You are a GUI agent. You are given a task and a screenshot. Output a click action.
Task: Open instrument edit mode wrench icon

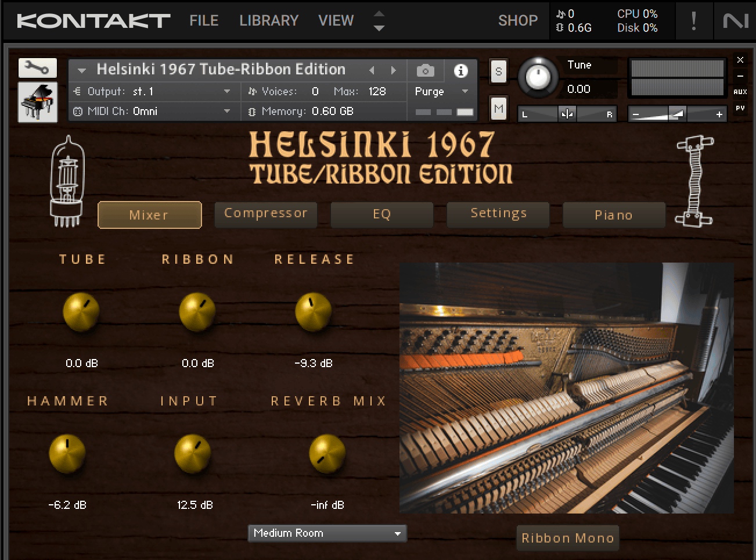pyautogui.click(x=38, y=69)
